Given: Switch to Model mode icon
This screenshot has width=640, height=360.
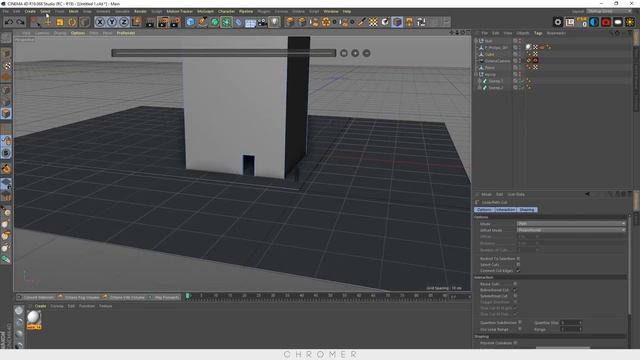Looking at the screenshot, I should pos(6,53).
